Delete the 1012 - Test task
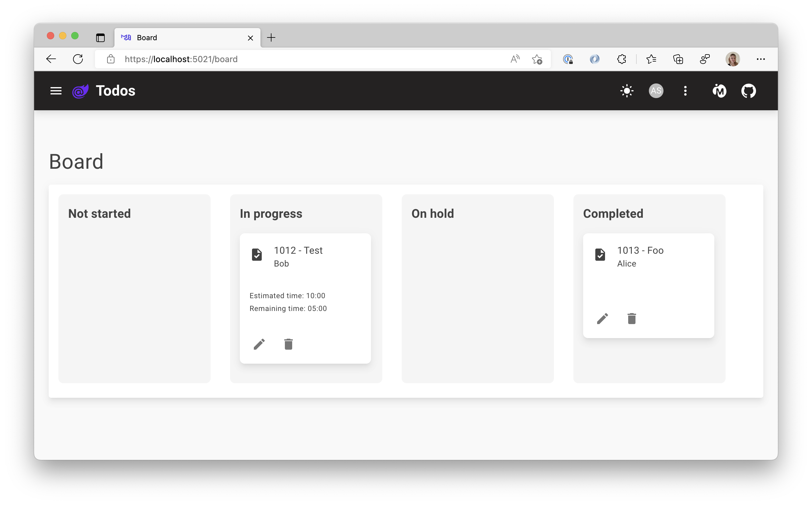This screenshot has width=812, height=505. pos(288,344)
